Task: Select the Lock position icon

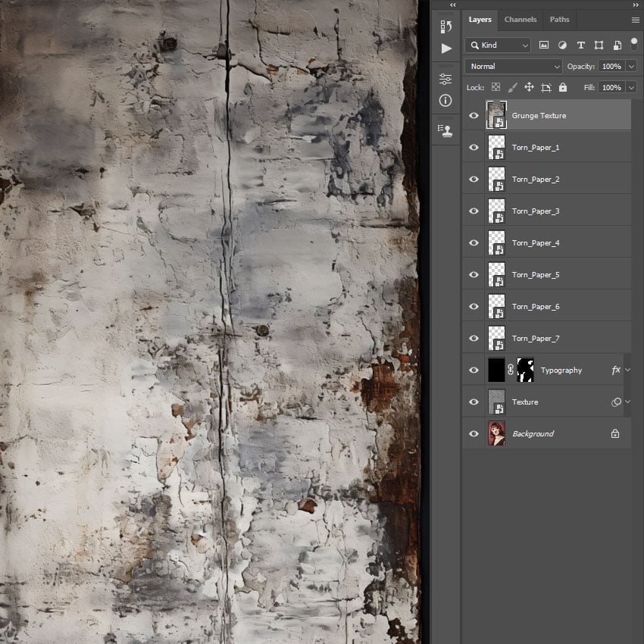Action: tap(529, 87)
